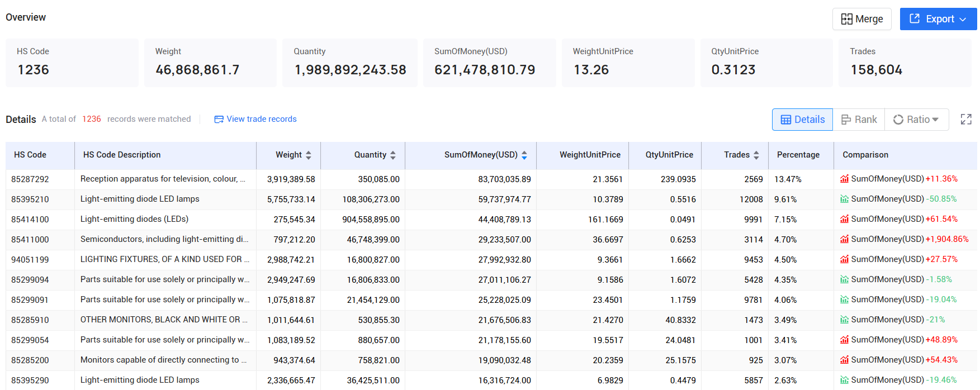Click the Merge button

tap(861, 19)
